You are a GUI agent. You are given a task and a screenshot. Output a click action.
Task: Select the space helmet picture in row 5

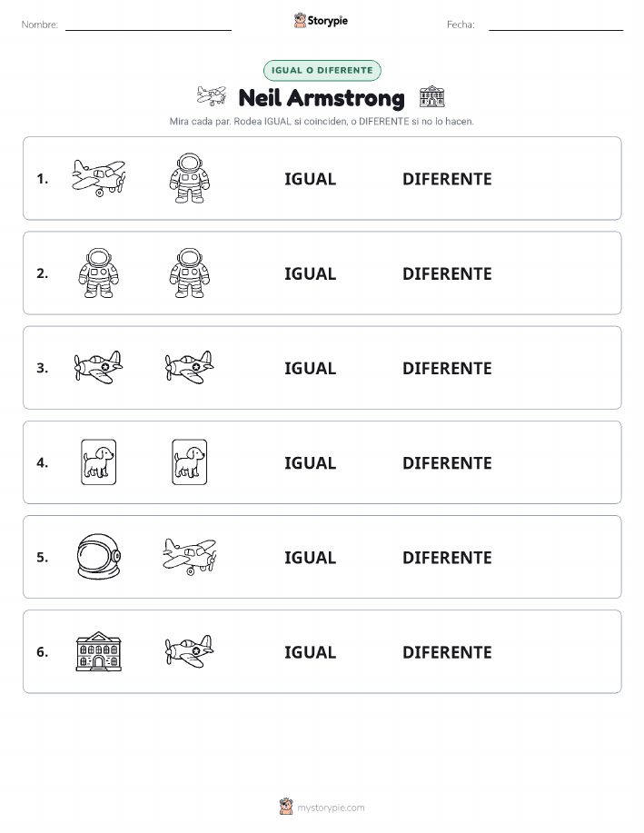point(99,556)
